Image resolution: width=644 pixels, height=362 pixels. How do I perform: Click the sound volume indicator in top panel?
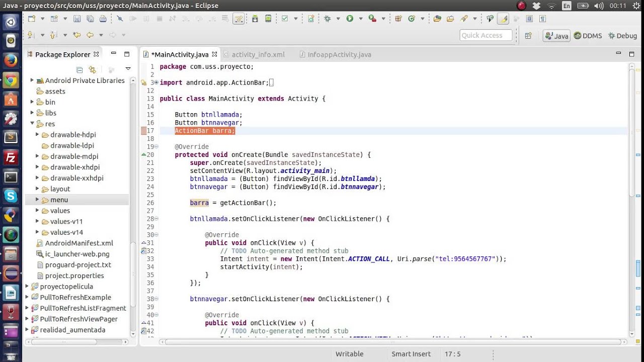click(x=599, y=6)
